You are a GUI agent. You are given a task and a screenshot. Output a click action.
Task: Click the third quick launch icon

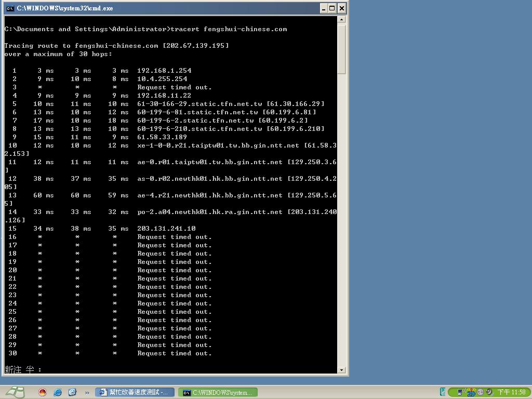(72, 392)
